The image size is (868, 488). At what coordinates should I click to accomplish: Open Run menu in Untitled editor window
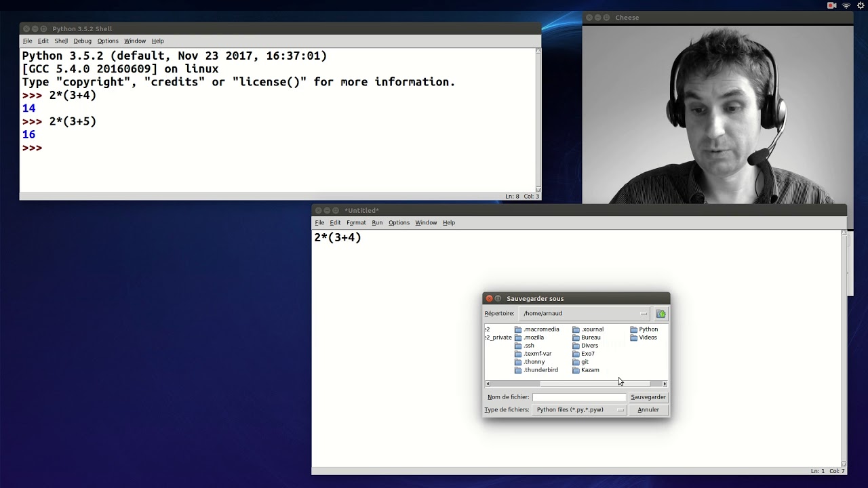click(377, 223)
